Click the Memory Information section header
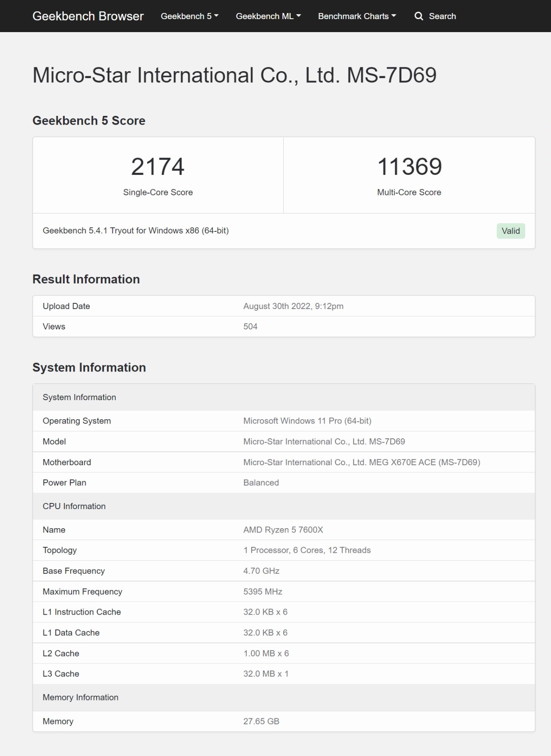This screenshot has height=756, width=551. pyautogui.click(x=284, y=697)
